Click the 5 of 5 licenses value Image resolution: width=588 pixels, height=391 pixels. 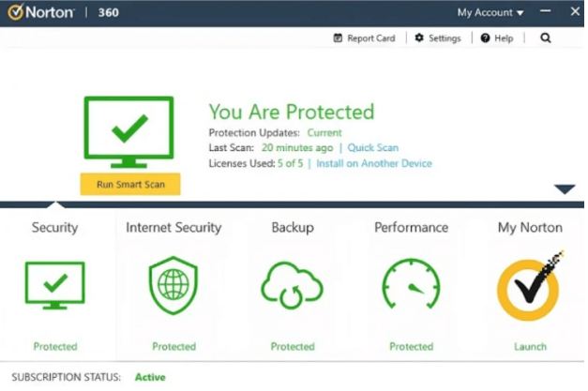pyautogui.click(x=291, y=163)
